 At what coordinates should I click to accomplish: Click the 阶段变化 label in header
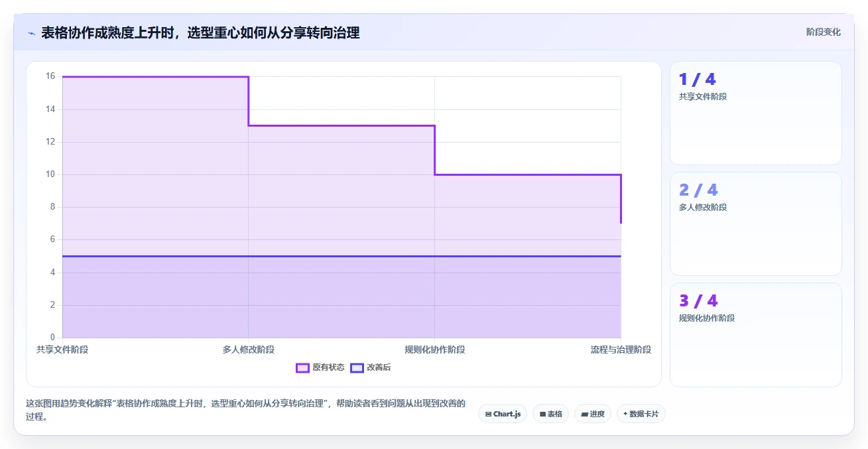coord(824,32)
